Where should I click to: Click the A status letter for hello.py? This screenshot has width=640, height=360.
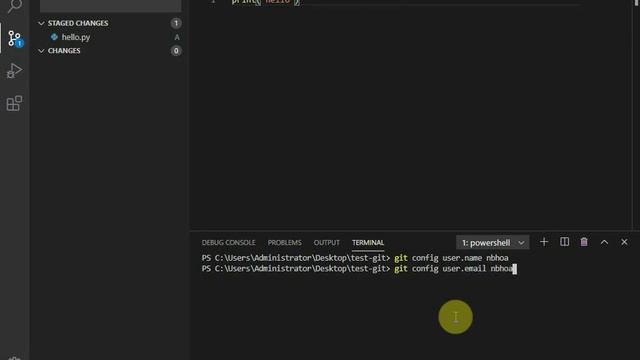[177, 37]
